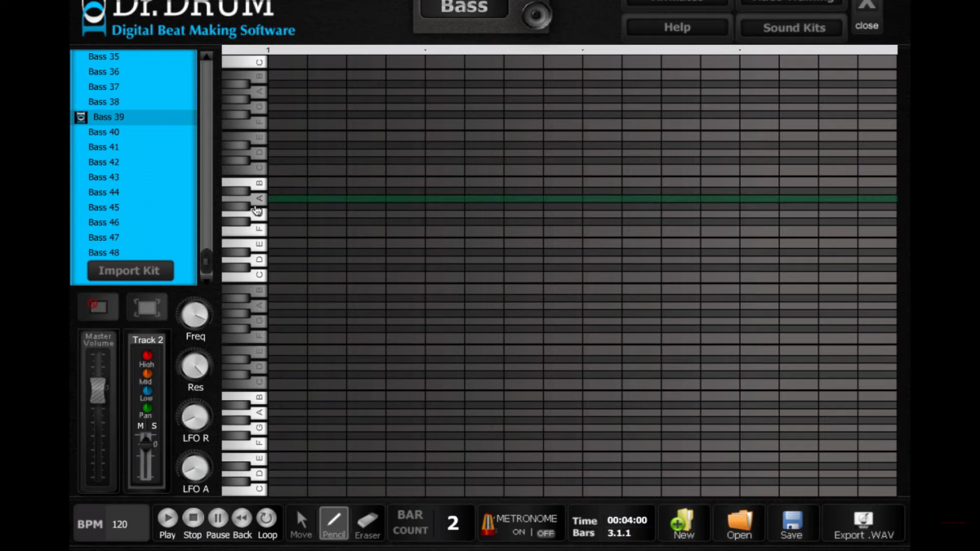Save the current project

tap(791, 523)
